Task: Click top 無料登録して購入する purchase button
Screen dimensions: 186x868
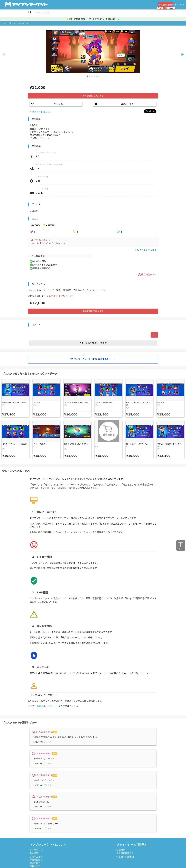Action: point(93,96)
